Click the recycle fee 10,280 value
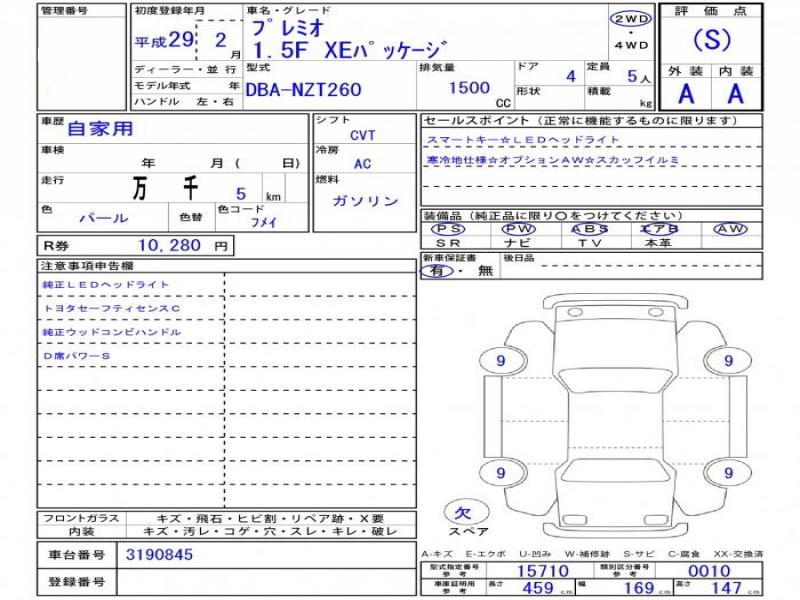The height and width of the screenshot is (600, 800). coord(168,245)
